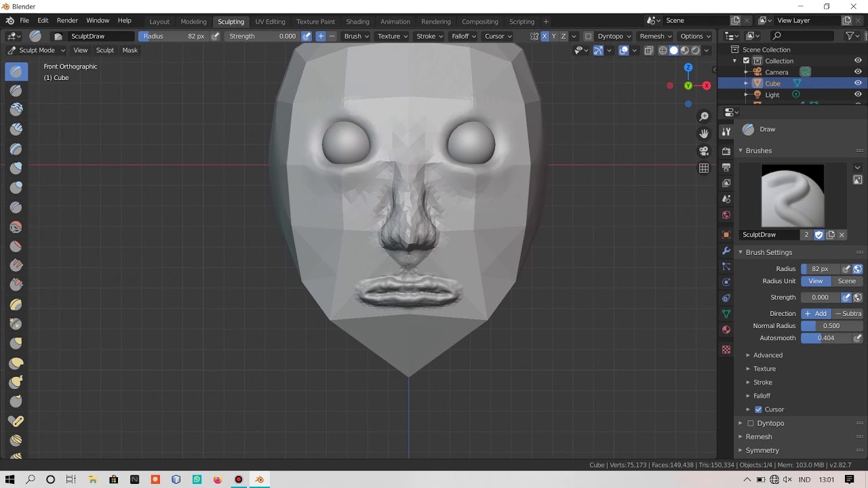Viewport: 868px width, 488px height.
Task: Open the Modifiers wrench properties tab
Action: click(726, 251)
